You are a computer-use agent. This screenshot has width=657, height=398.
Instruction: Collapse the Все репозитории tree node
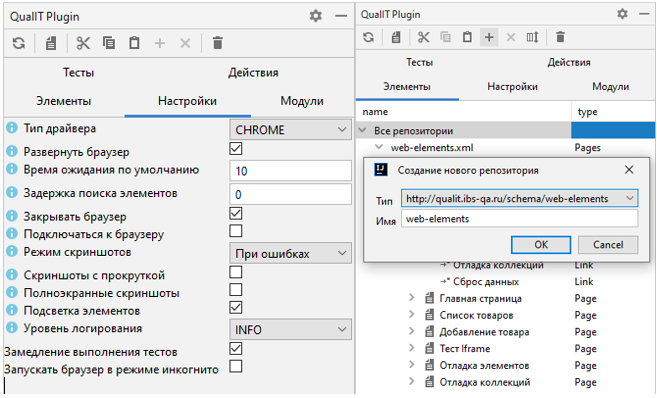point(362,130)
